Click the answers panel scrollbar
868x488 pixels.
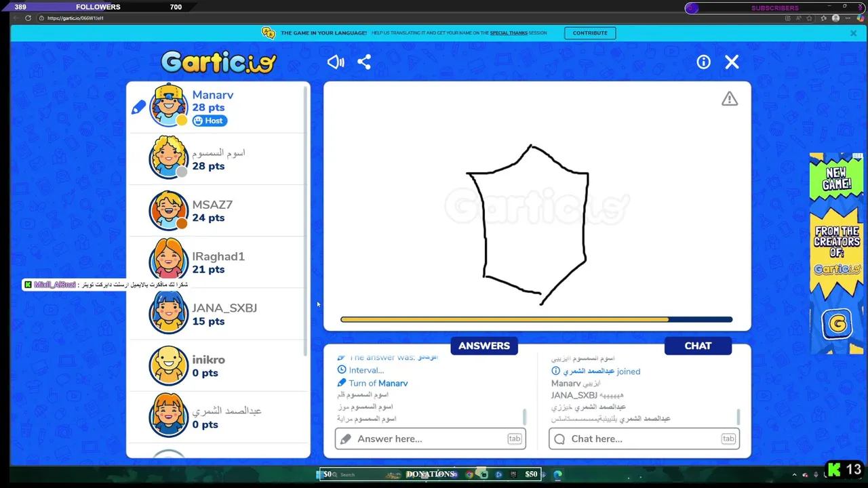pyautogui.click(x=524, y=416)
